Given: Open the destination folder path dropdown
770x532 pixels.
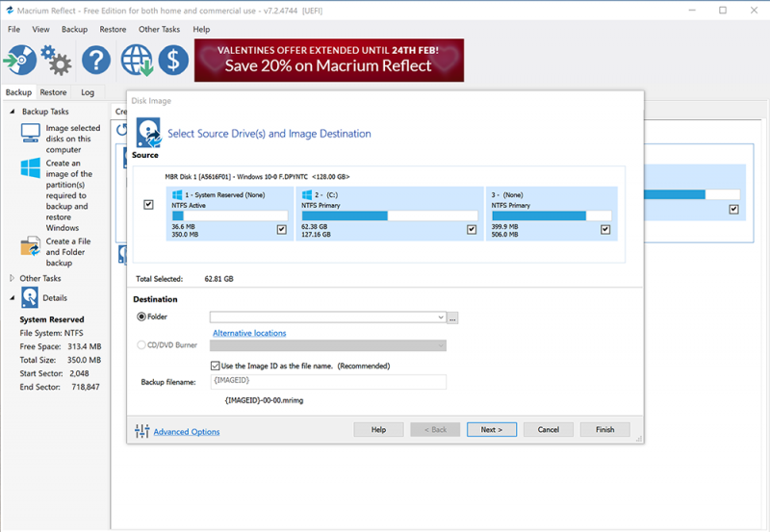Looking at the screenshot, I should click(440, 317).
